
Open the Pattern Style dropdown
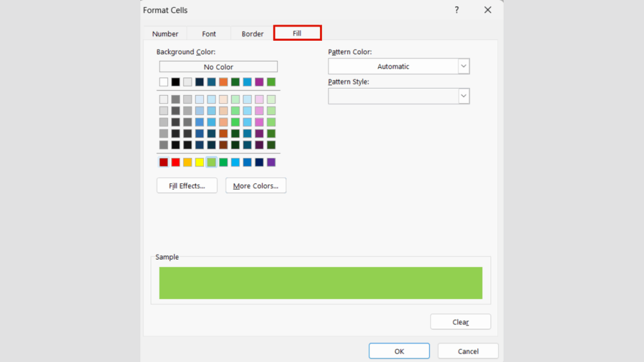pos(464,96)
